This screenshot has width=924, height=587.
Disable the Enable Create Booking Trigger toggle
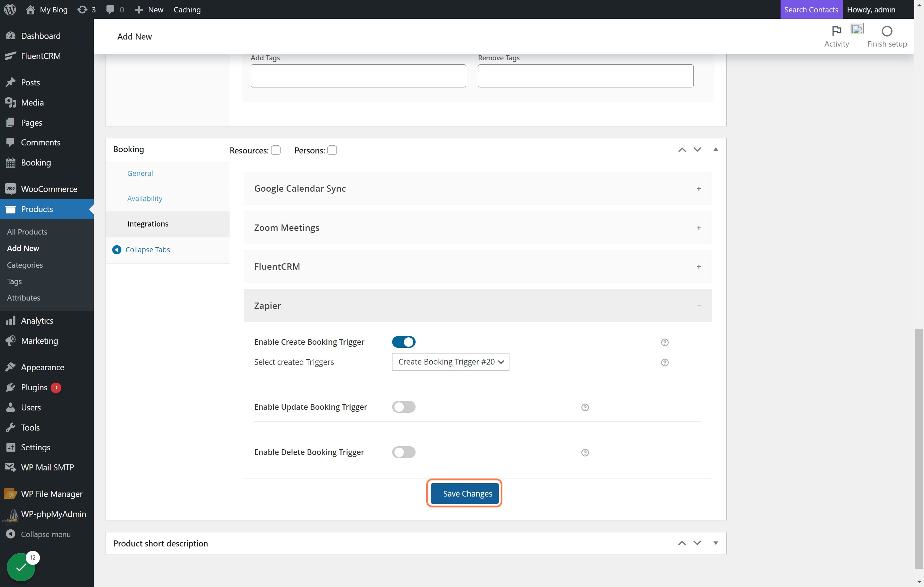pyautogui.click(x=403, y=341)
